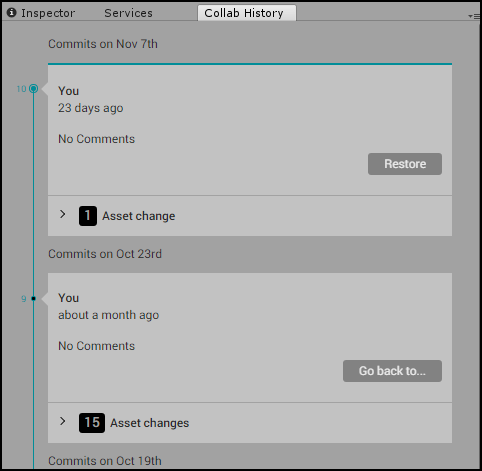
Task: Expand the 1 Asset change chevron
Action: [63, 214]
